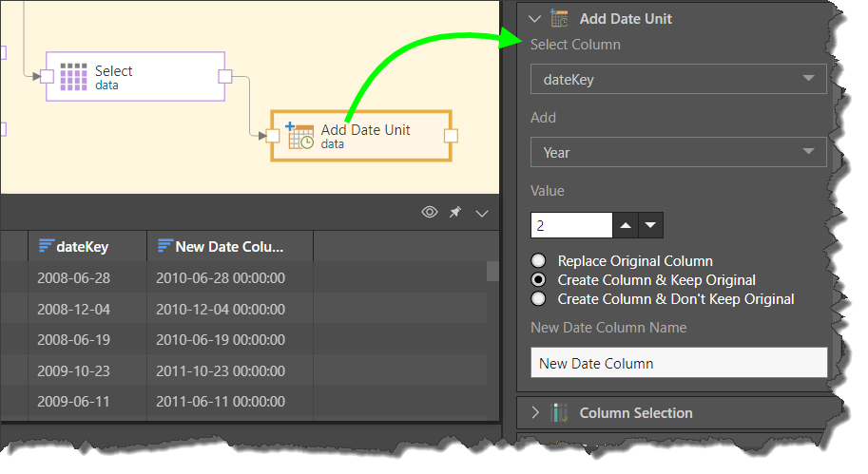The image size is (868, 474).
Task: Click the Column Selection panel icon
Action: click(x=560, y=413)
